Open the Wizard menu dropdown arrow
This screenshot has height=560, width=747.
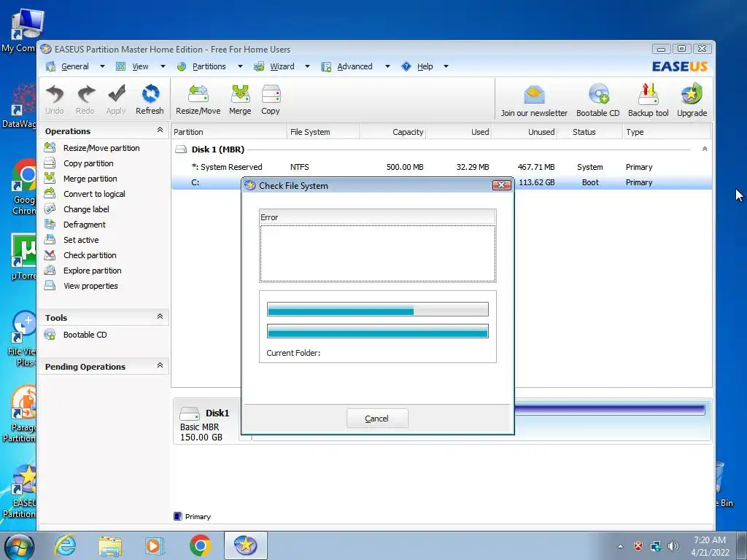pyautogui.click(x=307, y=66)
